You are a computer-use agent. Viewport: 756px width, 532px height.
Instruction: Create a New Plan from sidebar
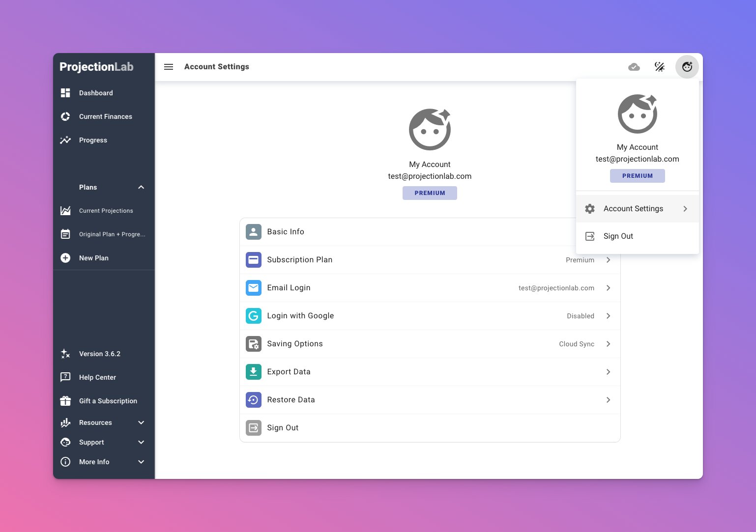coord(93,258)
